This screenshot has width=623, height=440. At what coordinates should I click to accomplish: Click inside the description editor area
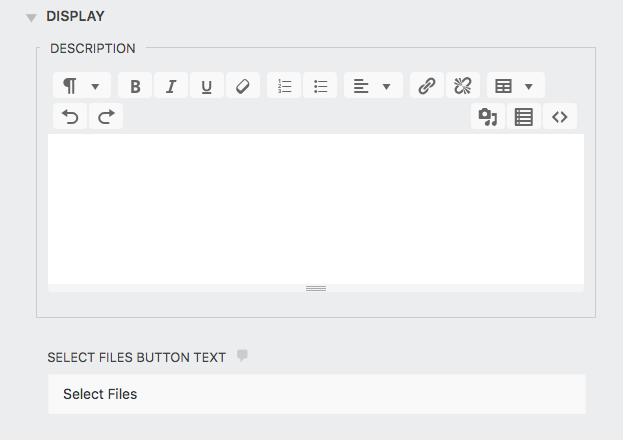coord(316,209)
